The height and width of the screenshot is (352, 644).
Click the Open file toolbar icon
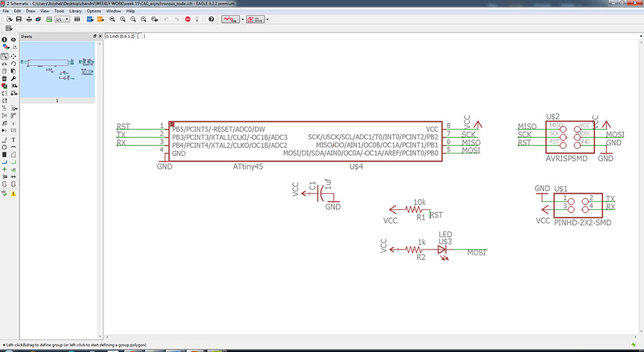coord(9,19)
